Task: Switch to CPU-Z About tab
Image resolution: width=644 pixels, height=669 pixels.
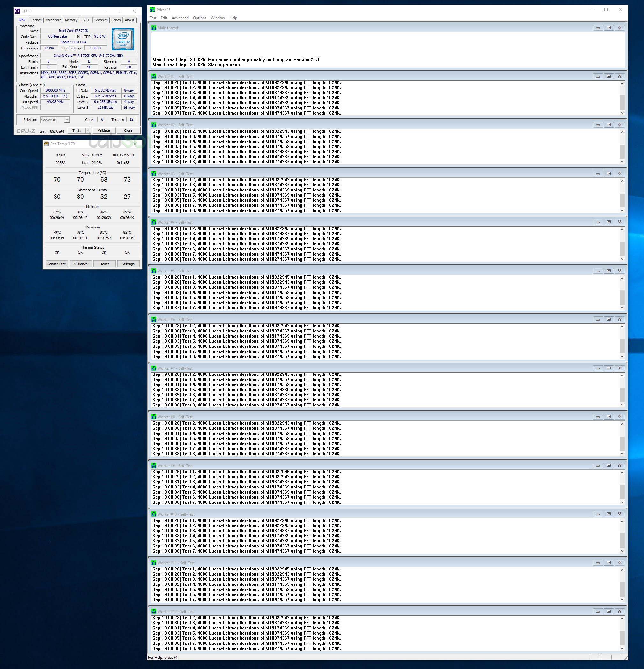Action: pos(130,20)
